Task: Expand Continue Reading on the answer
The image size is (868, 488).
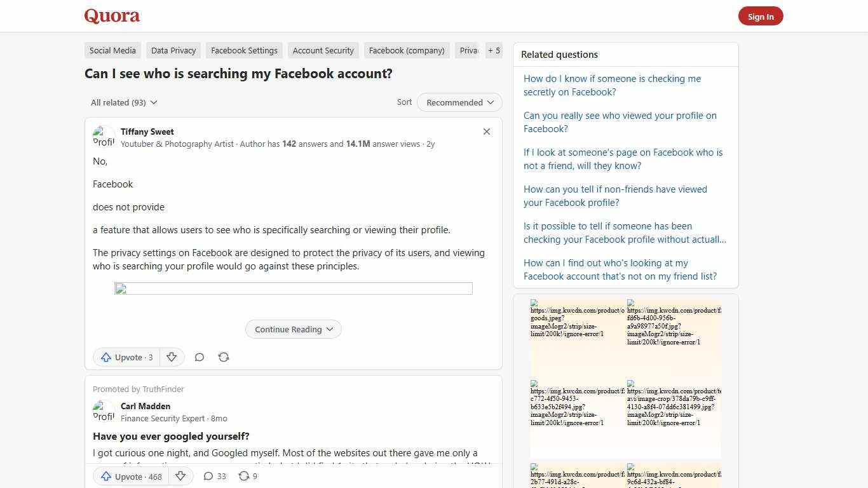Action: click(293, 329)
